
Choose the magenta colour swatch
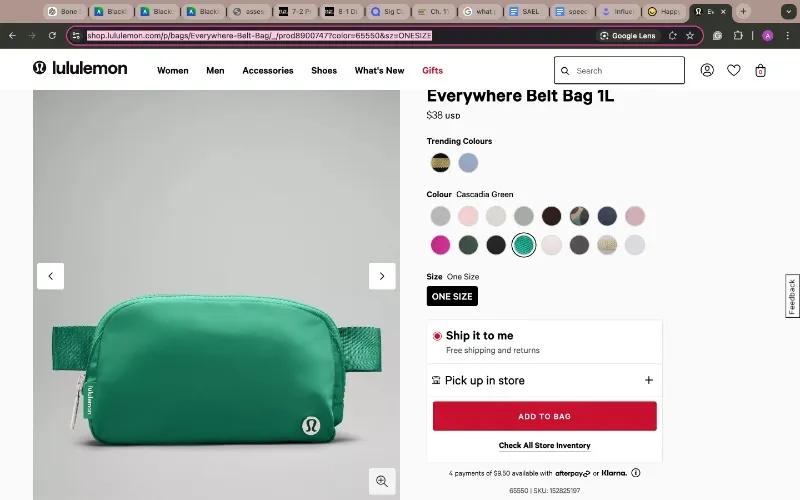(440, 245)
